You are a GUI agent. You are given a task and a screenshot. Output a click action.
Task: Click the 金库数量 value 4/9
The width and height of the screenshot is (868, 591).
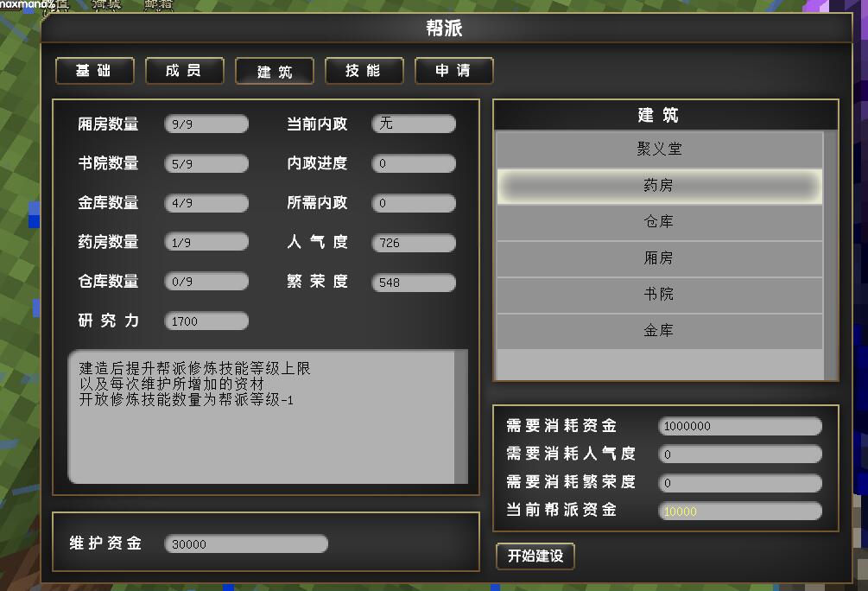click(206, 203)
